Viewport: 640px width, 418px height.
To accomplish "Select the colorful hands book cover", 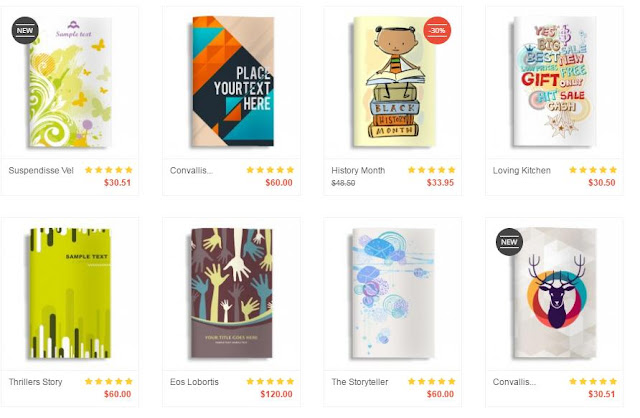I will [x=232, y=293].
